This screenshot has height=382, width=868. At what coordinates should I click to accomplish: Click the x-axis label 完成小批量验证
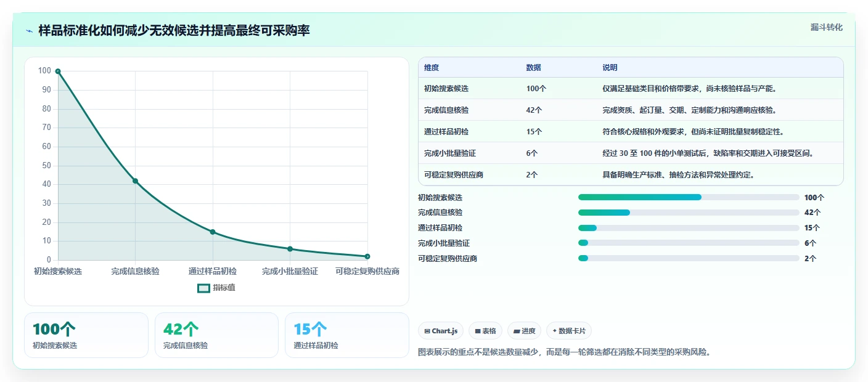point(290,271)
